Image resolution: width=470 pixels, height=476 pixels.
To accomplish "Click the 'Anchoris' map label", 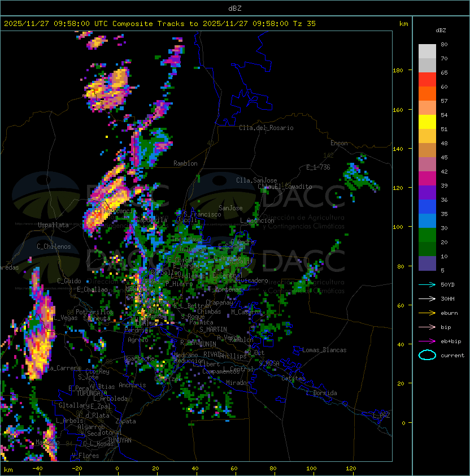I will (x=132, y=385).
